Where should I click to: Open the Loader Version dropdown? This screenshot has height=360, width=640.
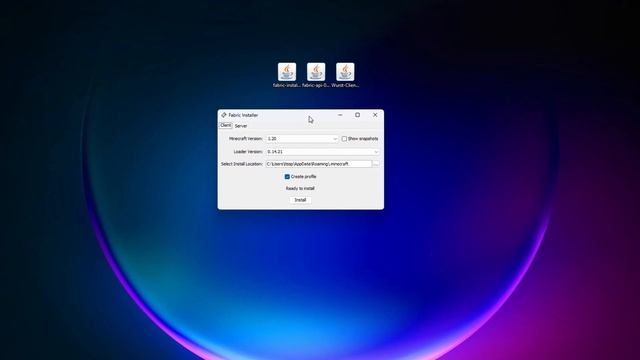tap(322, 152)
